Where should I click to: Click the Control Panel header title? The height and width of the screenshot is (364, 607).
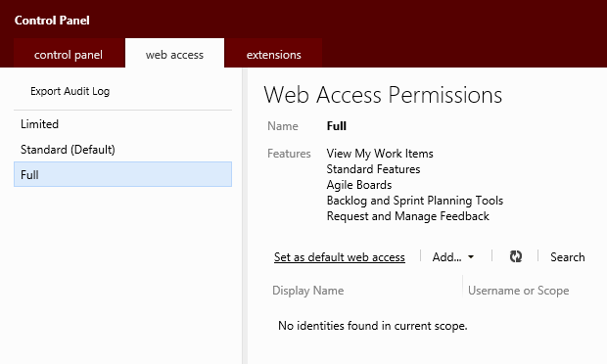click(52, 21)
